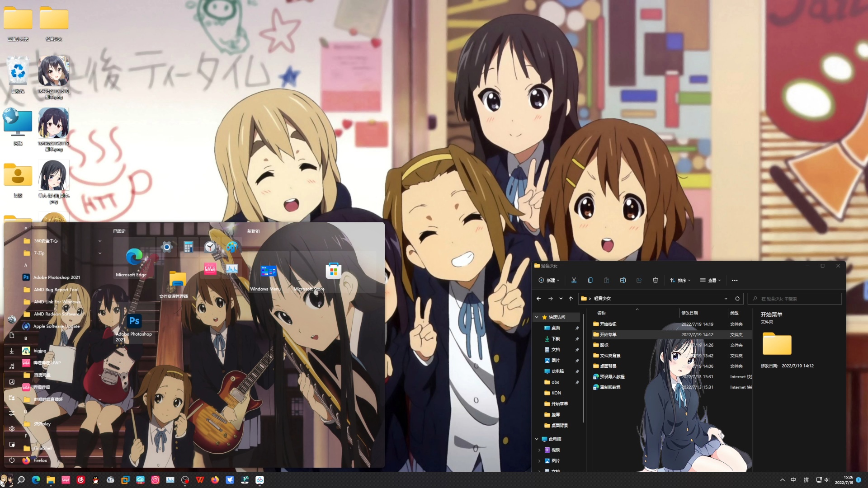Open the 新建 (New) dropdown

549,281
